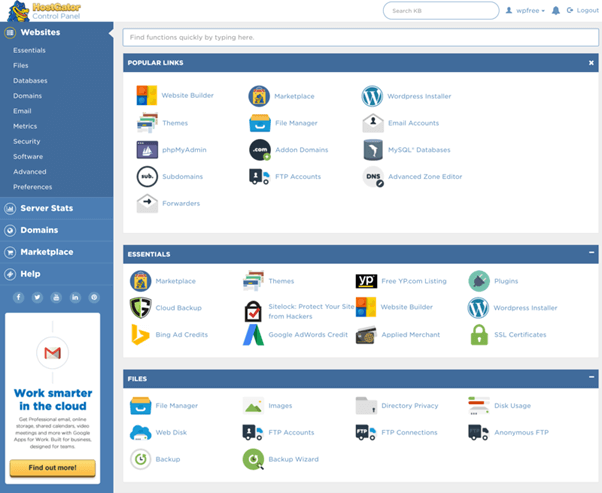Open the Themes link in Popular Links
The height and width of the screenshot is (493, 602).
175,123
